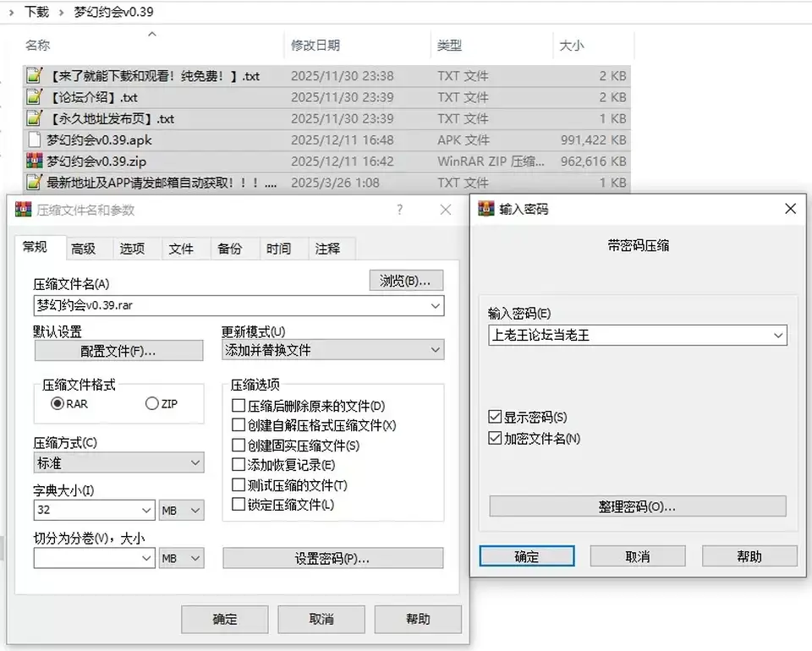Screen dimensions: 812x651
Task: Expand the 字典大小 value dropdown
Action: pos(146,511)
